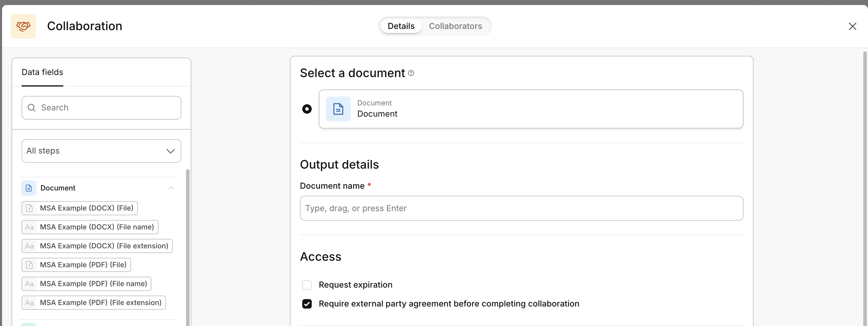Image resolution: width=868 pixels, height=326 pixels.
Task: Click the Document selection card
Action: [531, 109]
